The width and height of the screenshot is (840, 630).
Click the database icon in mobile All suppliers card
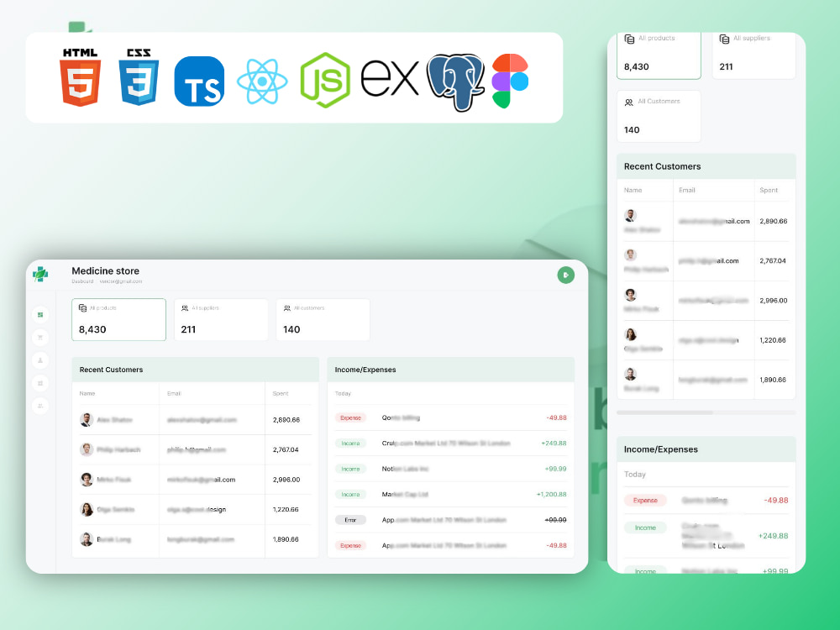tap(724, 39)
